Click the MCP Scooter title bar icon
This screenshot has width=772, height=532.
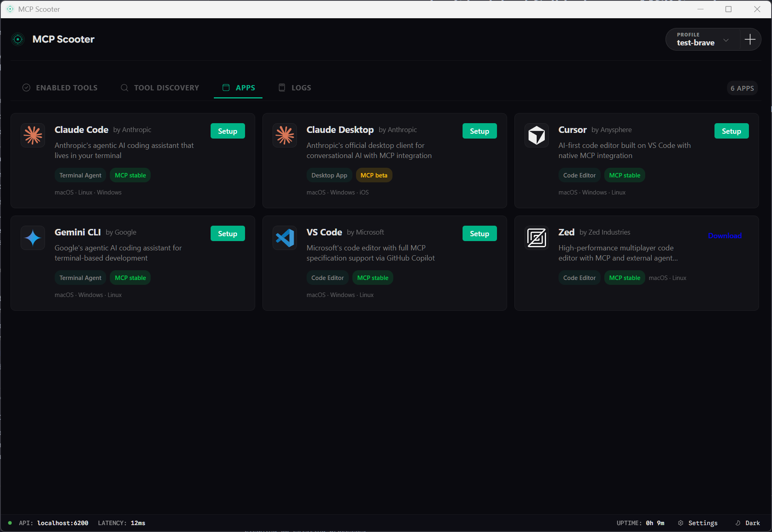(x=10, y=9)
